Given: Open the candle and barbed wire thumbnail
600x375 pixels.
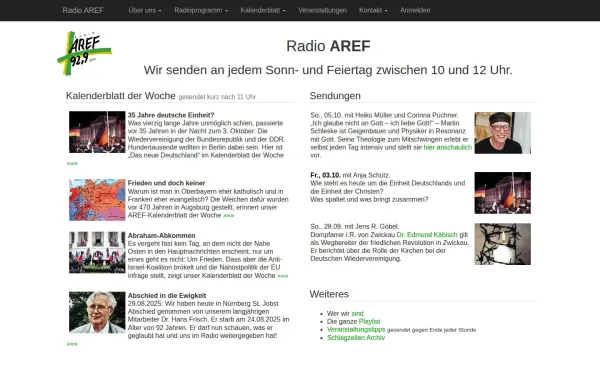Looking at the screenshot, I should 503,244.
